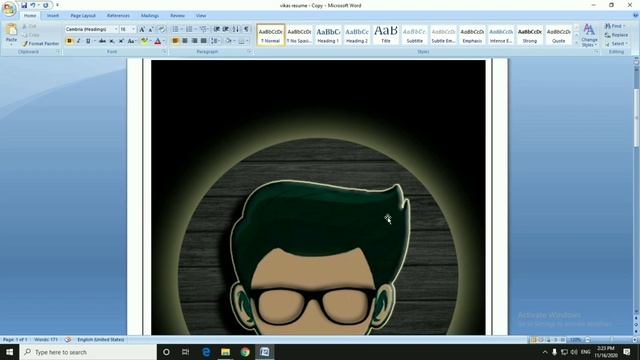The image size is (640, 360).
Task: Apply the red font color
Action: [158, 41]
